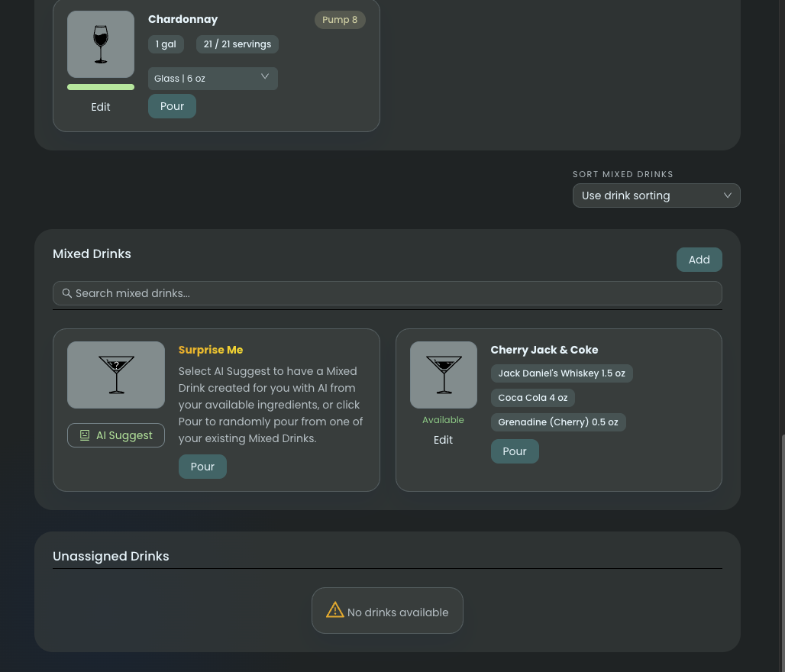Click the Chardonnay green level bar
This screenshot has height=672, width=785.
pyautogui.click(x=101, y=87)
